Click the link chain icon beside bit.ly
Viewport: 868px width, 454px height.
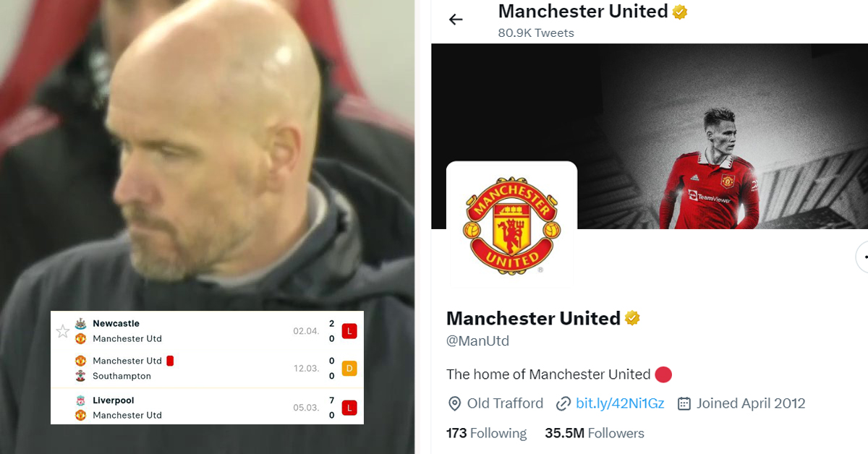(563, 403)
